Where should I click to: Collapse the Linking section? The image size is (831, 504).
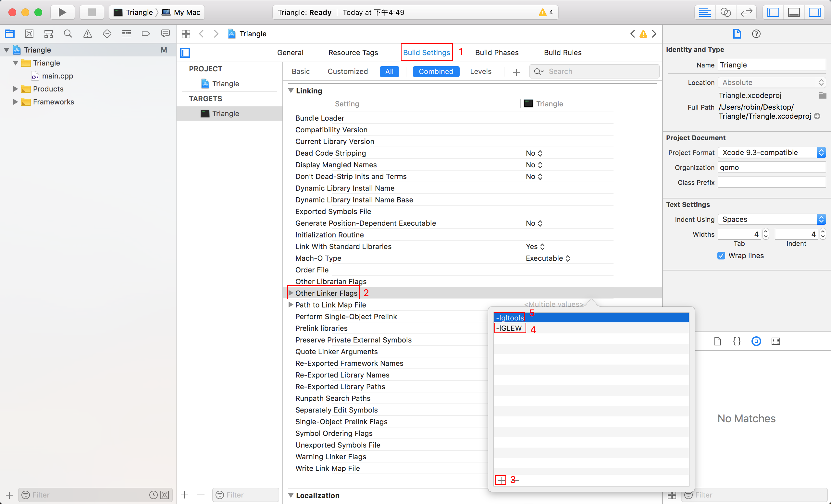coord(291,90)
